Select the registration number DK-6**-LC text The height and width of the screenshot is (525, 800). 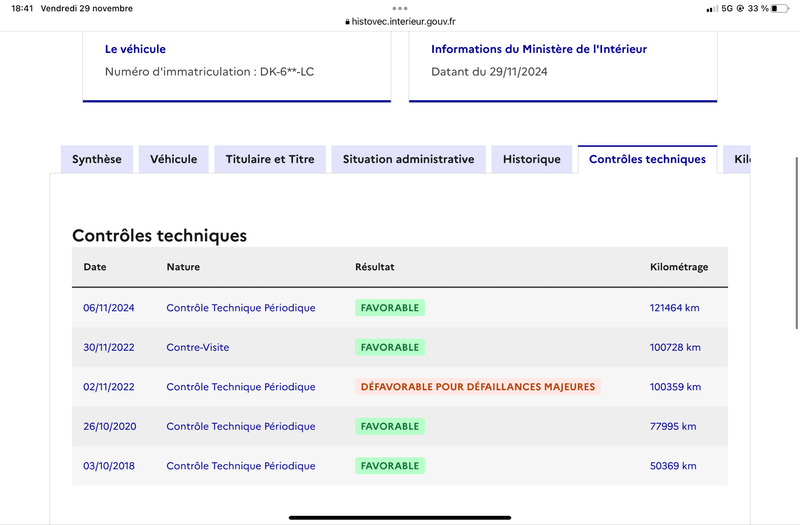click(x=287, y=71)
